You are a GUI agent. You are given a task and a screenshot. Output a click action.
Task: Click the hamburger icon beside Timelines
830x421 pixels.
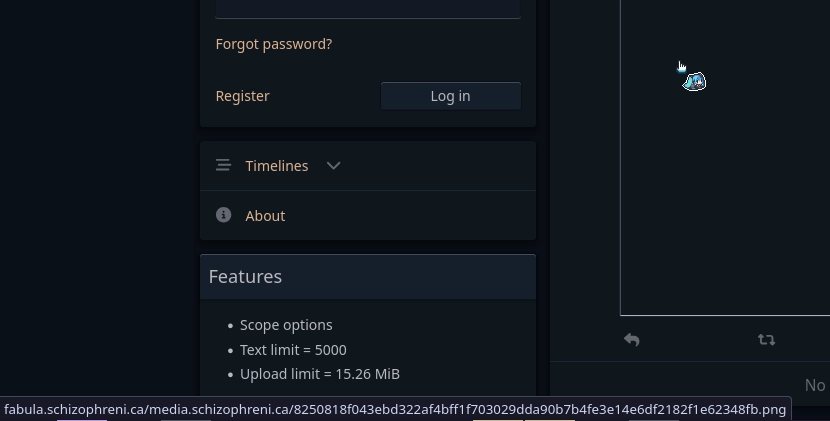click(223, 166)
